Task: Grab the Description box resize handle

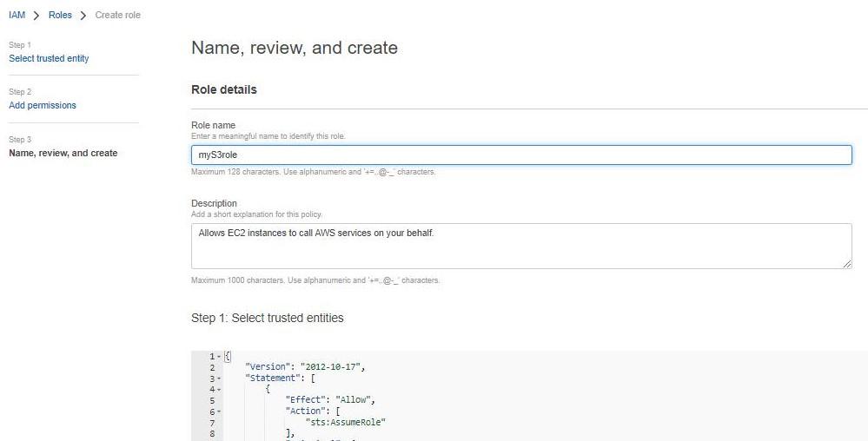Action: (x=847, y=263)
